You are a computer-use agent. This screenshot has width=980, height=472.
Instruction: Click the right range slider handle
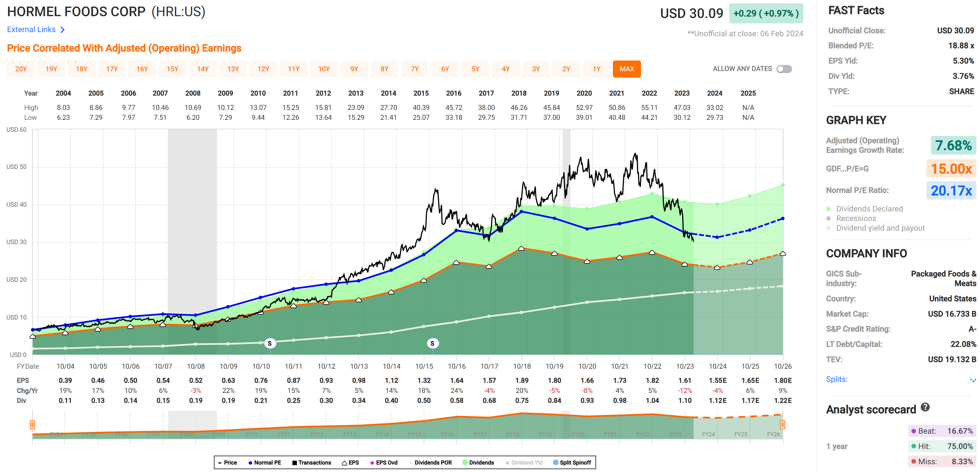tap(782, 424)
